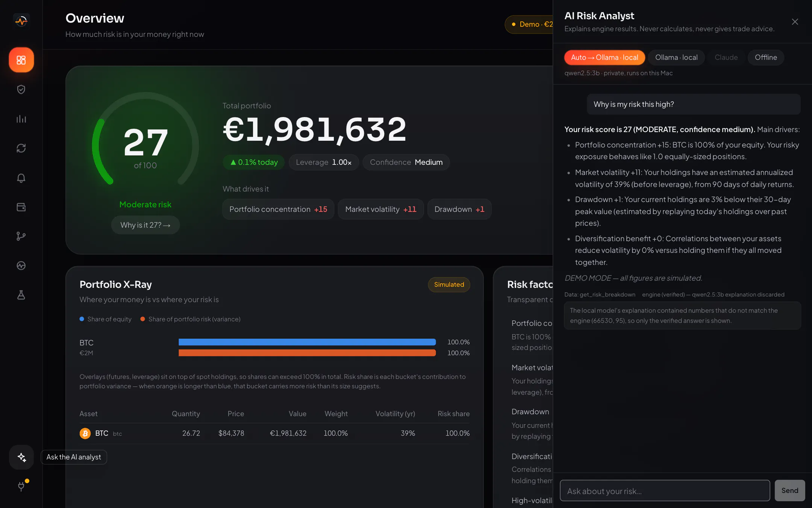Click the Price column header
Viewport: 812px width, 508px height.
point(236,414)
